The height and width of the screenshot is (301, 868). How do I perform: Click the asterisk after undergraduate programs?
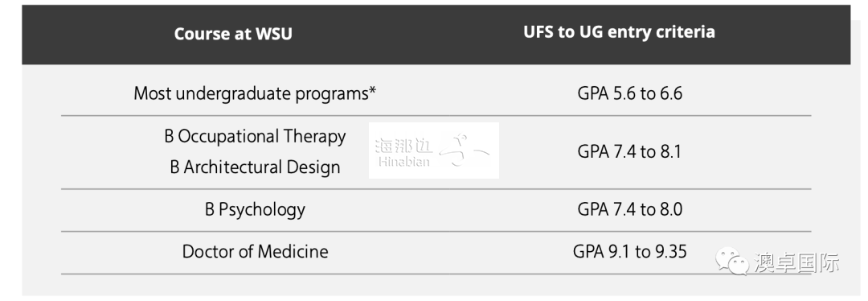click(x=373, y=90)
